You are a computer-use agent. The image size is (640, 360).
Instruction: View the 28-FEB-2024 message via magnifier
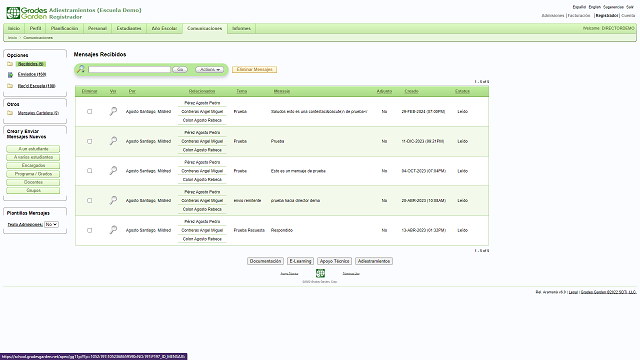[113, 111]
